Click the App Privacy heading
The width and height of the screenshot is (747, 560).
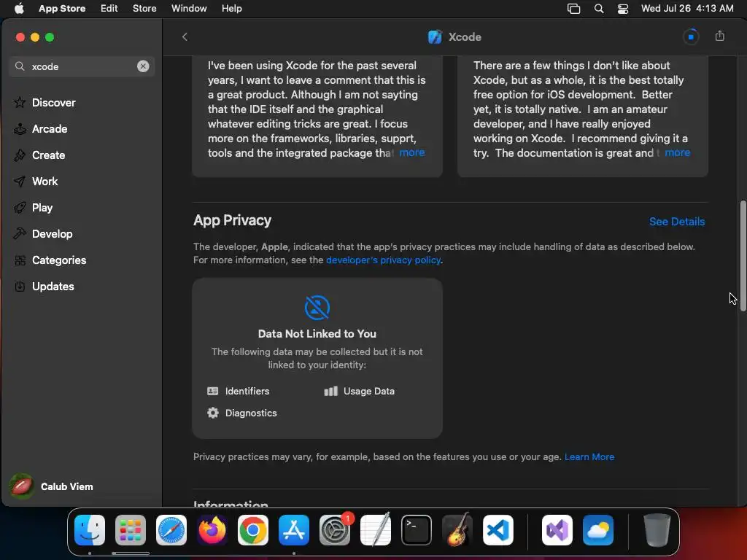click(x=233, y=220)
